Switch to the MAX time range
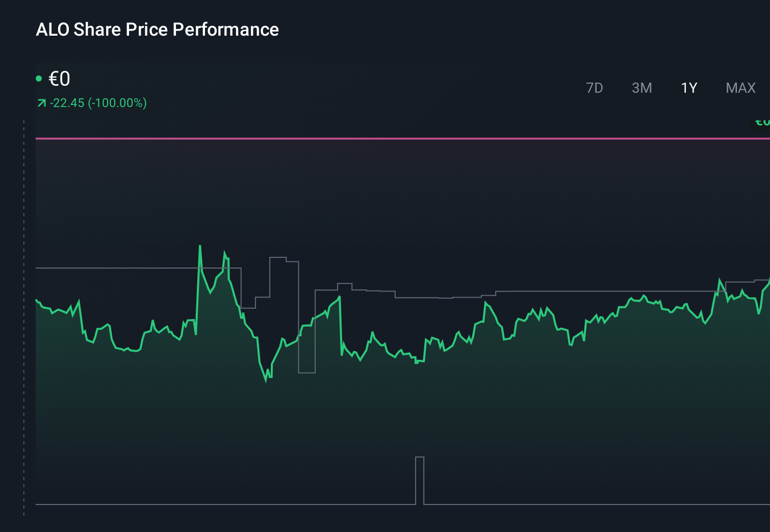The height and width of the screenshot is (532, 770). coord(740,88)
